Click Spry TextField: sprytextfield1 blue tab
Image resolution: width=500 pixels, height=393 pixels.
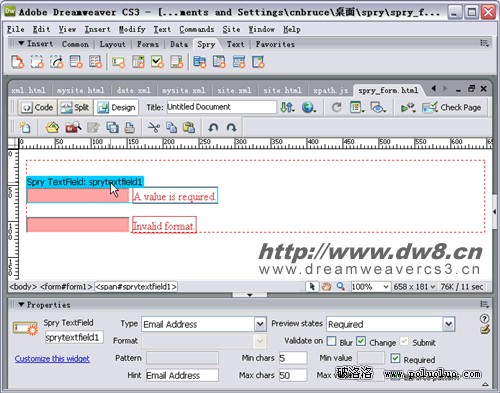coord(85,182)
